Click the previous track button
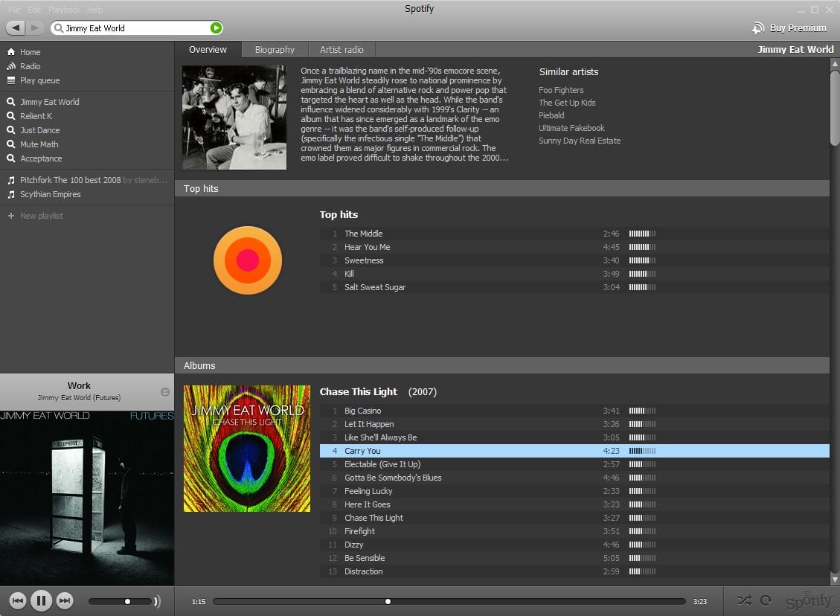This screenshot has width=840, height=616. (18, 600)
